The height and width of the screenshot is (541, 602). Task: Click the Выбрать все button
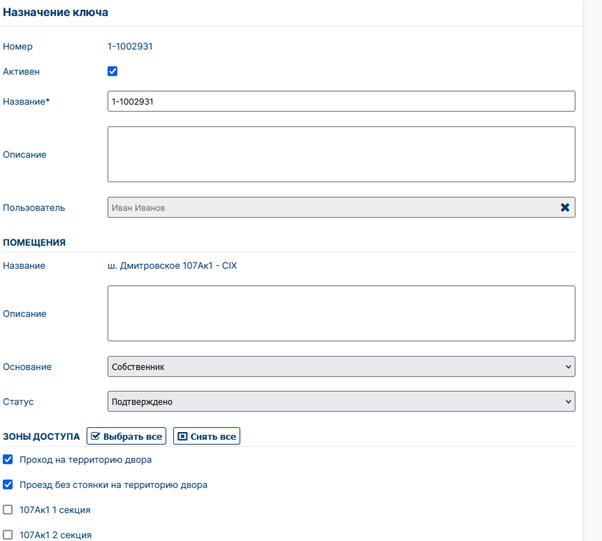(126, 436)
